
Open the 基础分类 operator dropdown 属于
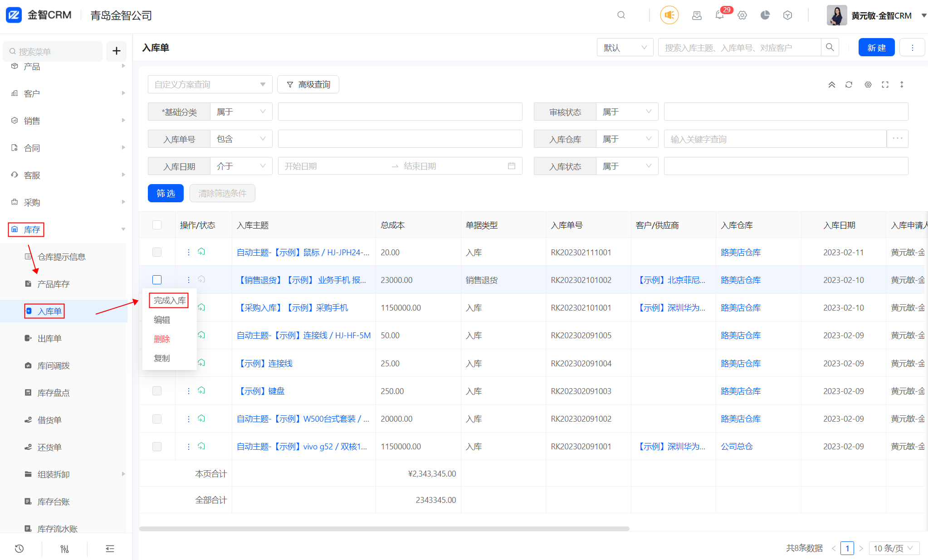click(x=241, y=112)
